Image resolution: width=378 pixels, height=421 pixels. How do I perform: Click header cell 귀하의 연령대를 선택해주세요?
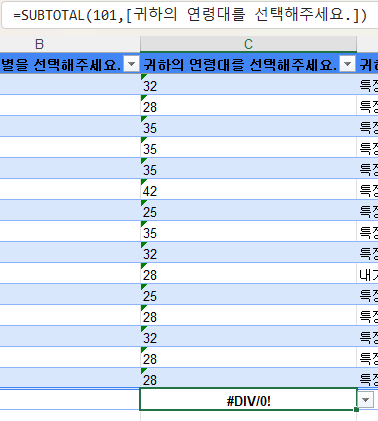[x=248, y=64]
